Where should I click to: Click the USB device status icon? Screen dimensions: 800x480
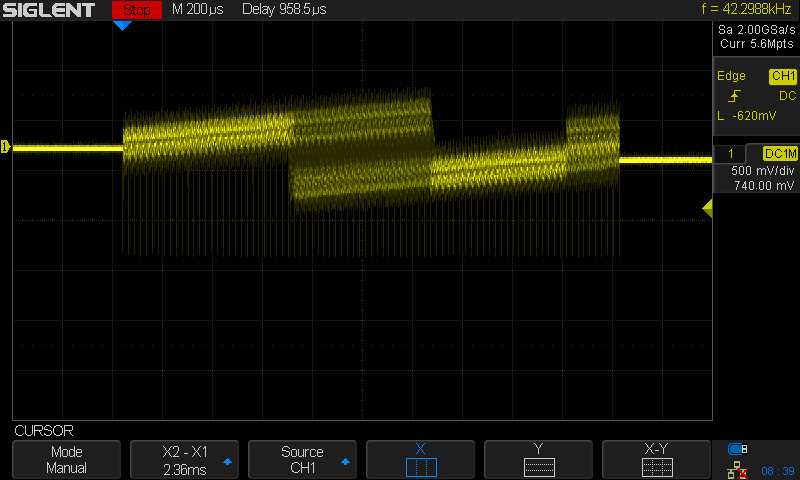coord(737,449)
